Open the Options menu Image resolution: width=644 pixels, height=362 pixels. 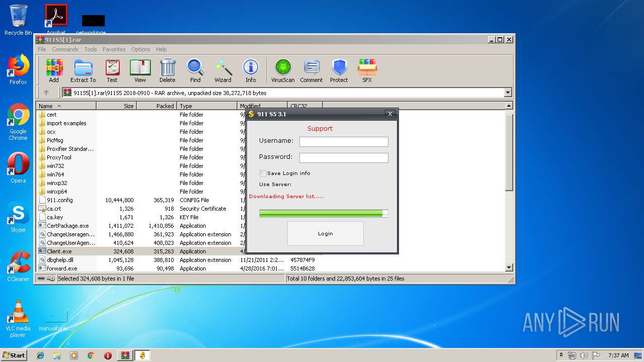click(141, 49)
